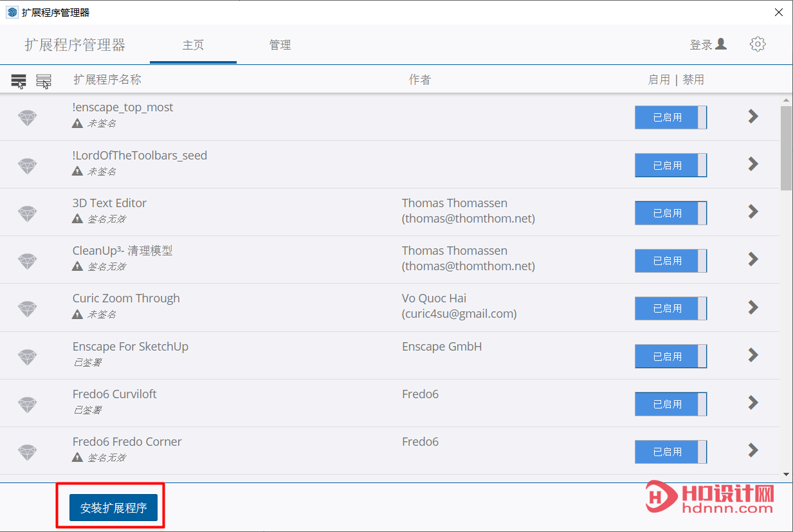Click author Vo Quoc Hai

point(434,298)
